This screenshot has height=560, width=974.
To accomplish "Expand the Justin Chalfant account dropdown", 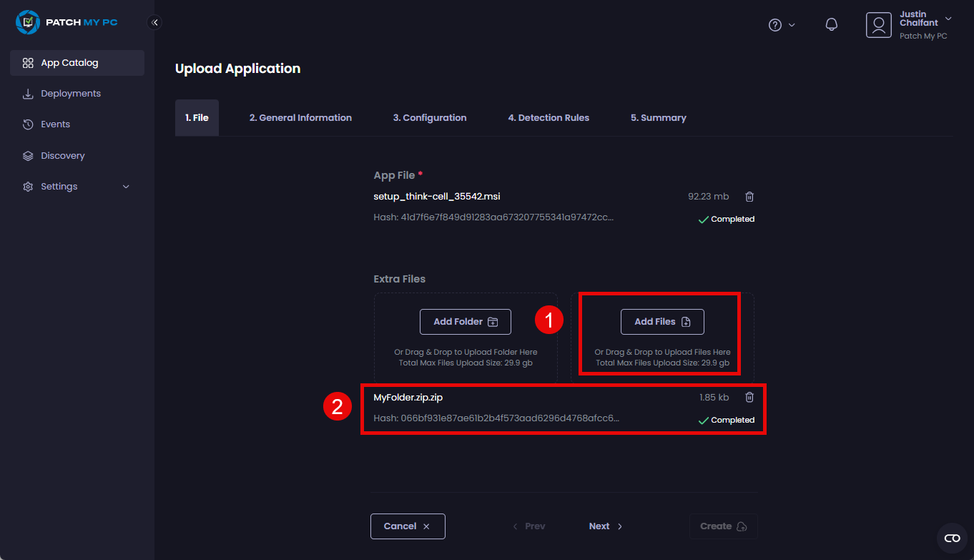I will 948,19.
